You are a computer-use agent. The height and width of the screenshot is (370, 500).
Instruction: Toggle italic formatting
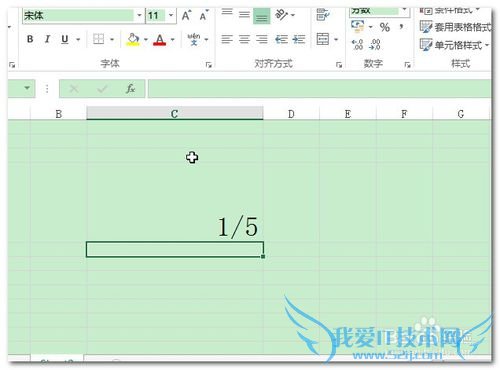[x=47, y=39]
